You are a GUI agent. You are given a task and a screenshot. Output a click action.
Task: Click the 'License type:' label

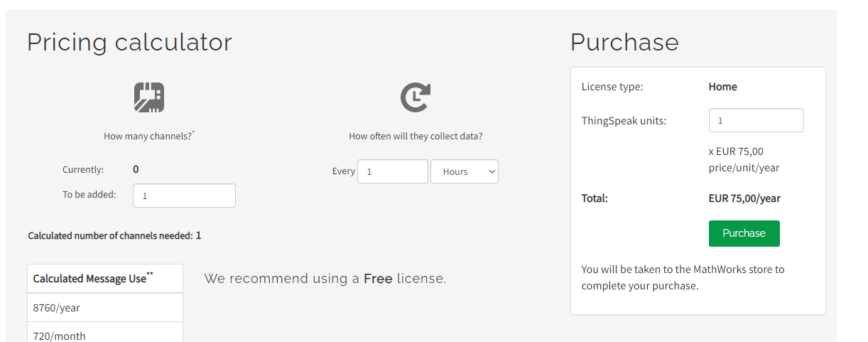click(x=612, y=87)
